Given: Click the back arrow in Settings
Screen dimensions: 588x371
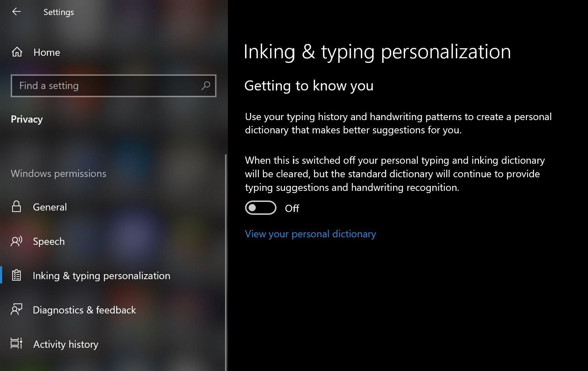Looking at the screenshot, I should tap(16, 12).
